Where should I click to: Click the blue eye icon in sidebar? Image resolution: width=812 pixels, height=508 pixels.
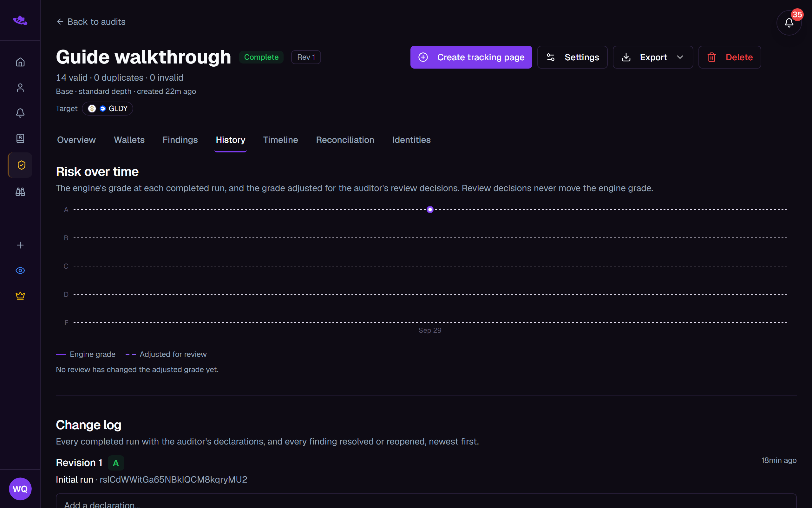(20, 271)
